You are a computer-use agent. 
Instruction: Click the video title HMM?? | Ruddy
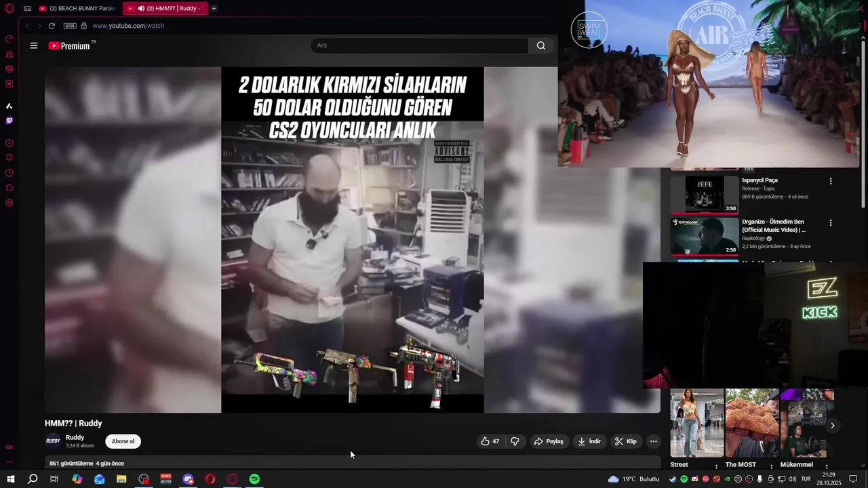[73, 424]
